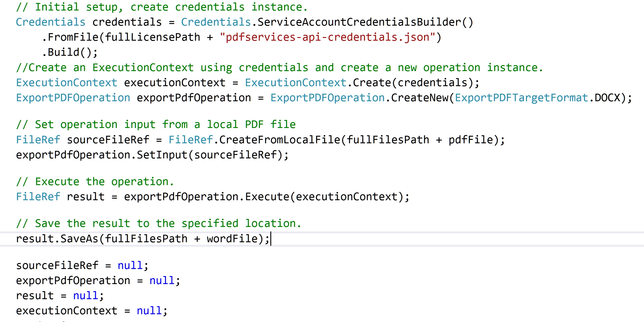Select the DOCX enum value
The height and width of the screenshot is (322, 644).
pyautogui.click(x=607, y=98)
